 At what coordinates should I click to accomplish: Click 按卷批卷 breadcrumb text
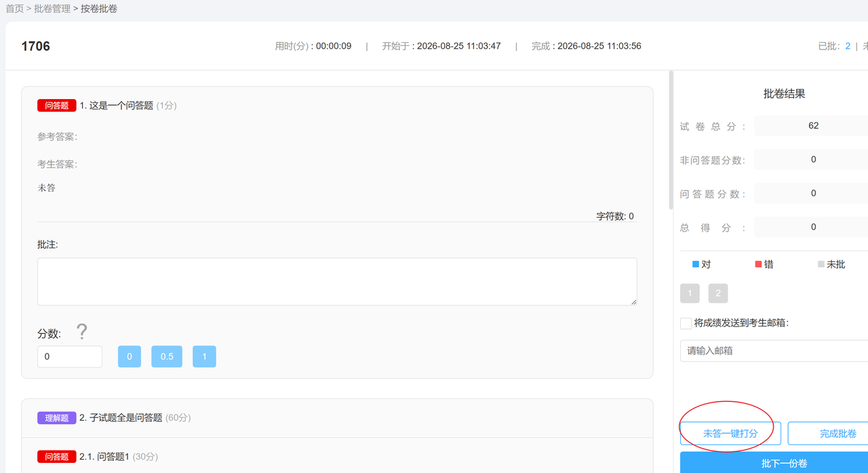tap(99, 9)
